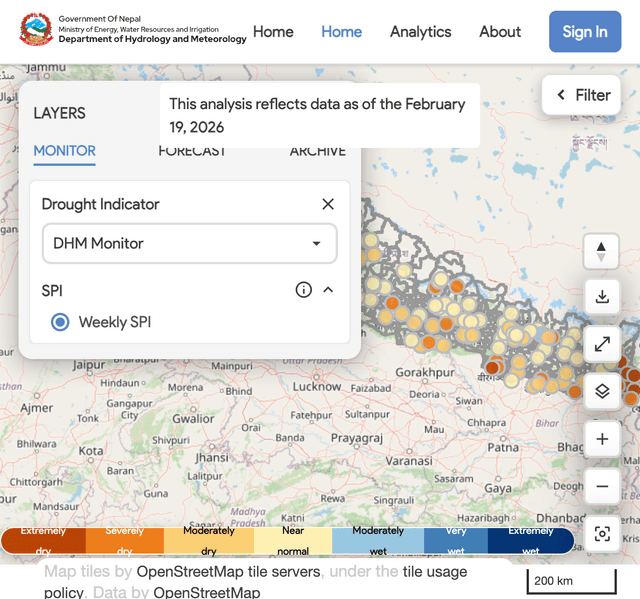This screenshot has width=640, height=599.
Task: Open the map layers stack icon
Action: (601, 391)
